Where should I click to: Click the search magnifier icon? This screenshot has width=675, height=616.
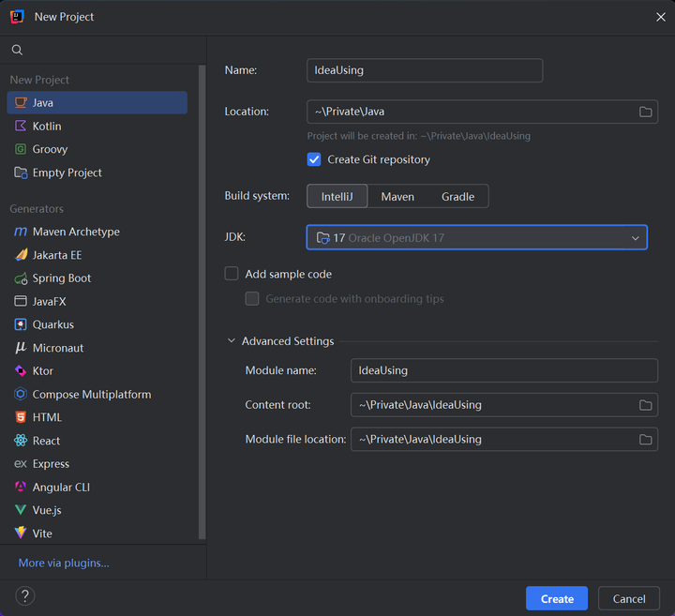[x=17, y=50]
